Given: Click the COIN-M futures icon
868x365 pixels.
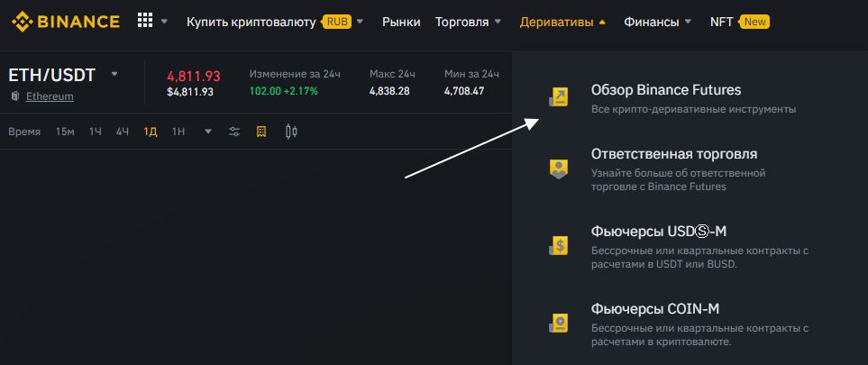Looking at the screenshot, I should tap(559, 323).
